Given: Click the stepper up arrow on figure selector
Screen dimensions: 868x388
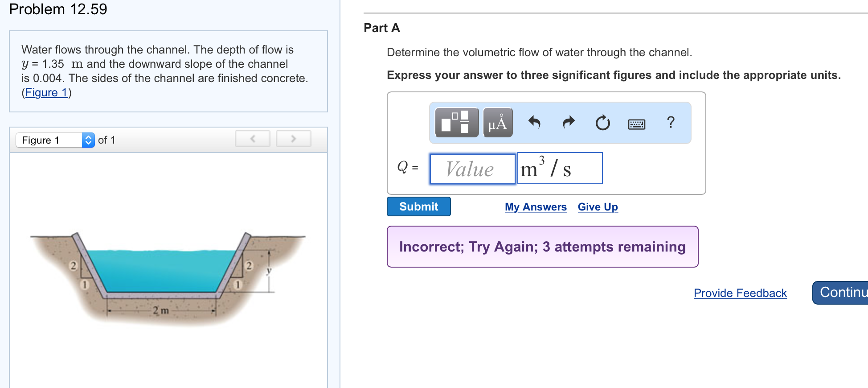Looking at the screenshot, I should pos(89,136).
